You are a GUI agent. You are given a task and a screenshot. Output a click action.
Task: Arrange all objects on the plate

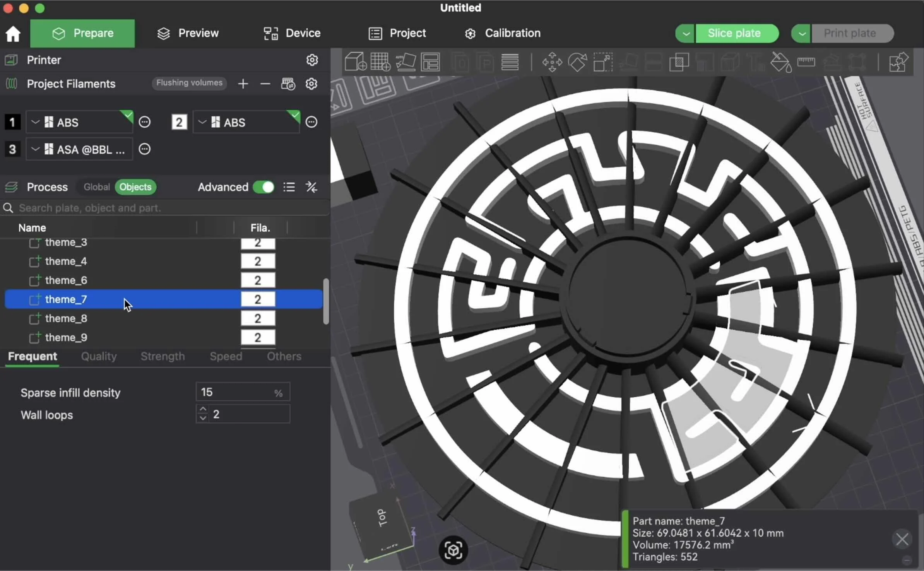coord(431,62)
